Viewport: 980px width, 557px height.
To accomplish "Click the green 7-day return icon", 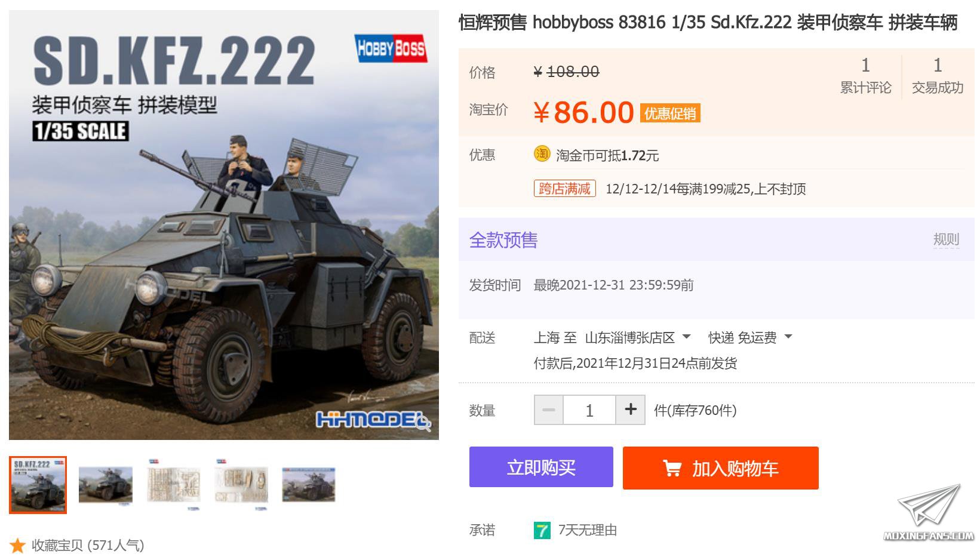I will [x=542, y=530].
